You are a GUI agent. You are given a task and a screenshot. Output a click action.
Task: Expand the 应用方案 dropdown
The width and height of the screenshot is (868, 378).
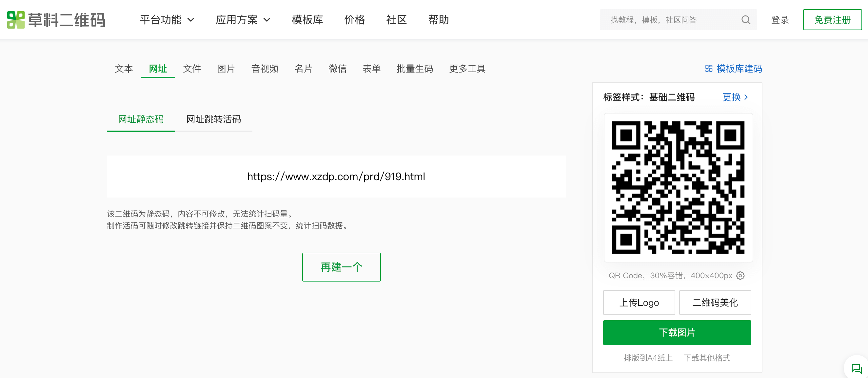243,20
